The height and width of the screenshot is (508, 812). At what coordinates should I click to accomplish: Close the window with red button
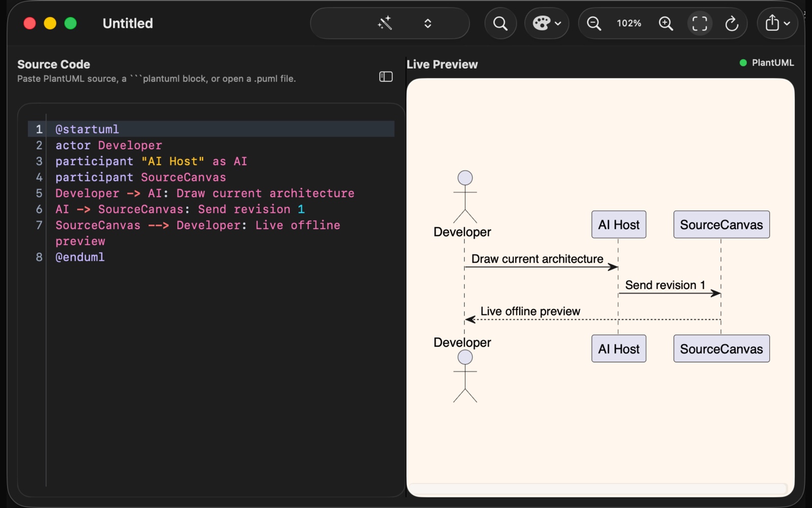(x=29, y=23)
